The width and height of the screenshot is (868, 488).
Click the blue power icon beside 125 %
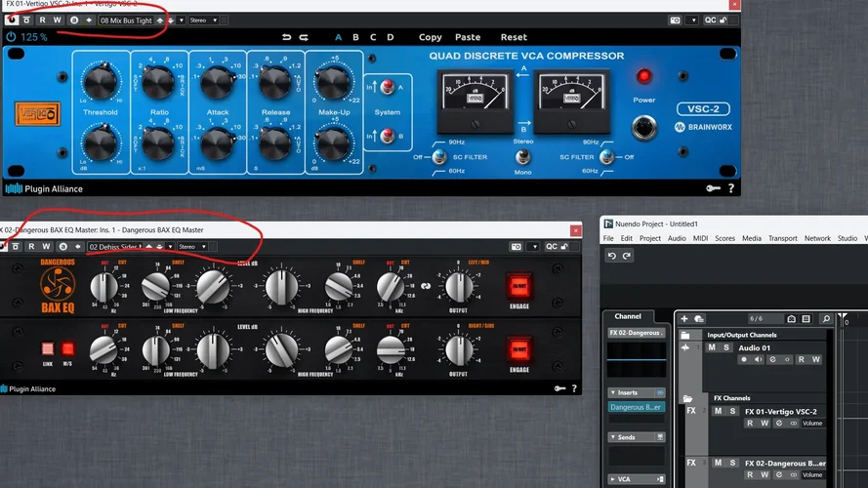pyautogui.click(x=11, y=37)
